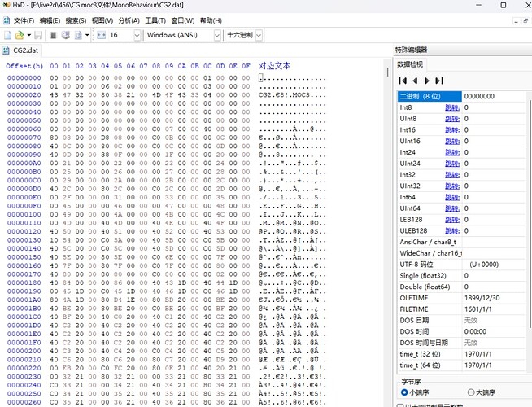Viewport: 532px width, 407px height.
Task: Expand the Open file recent arrow
Action: [28, 35]
